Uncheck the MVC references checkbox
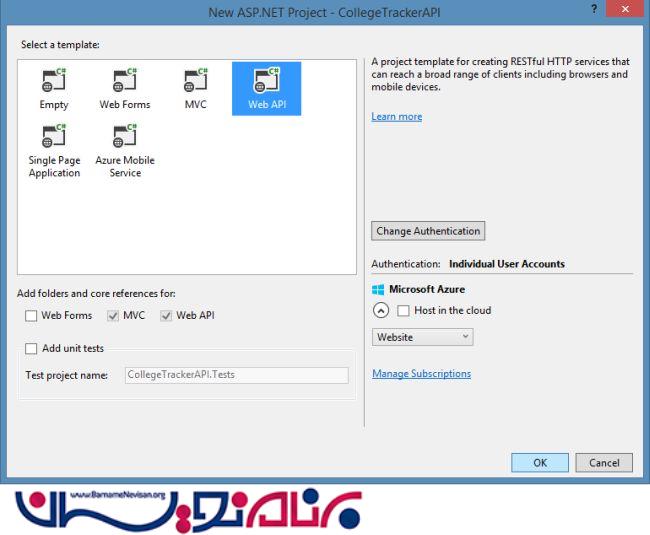Image resolution: width=650 pixels, height=535 pixels. click(x=111, y=316)
